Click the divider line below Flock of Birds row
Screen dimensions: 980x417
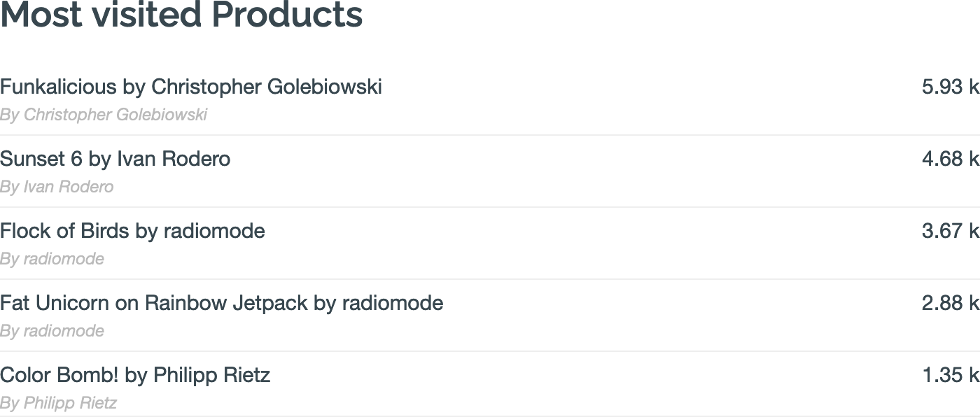(x=490, y=279)
